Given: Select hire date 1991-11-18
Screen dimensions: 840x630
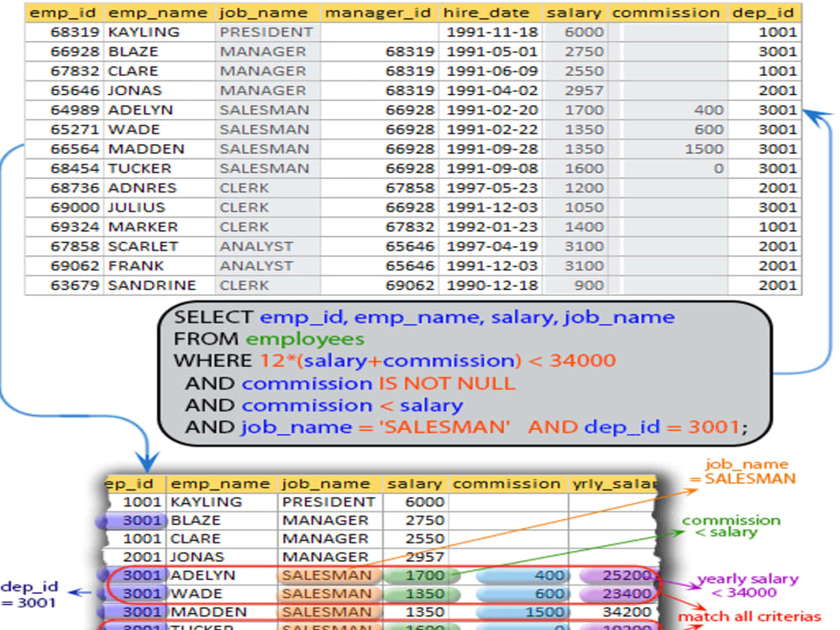Looking at the screenshot, I should 491,32.
